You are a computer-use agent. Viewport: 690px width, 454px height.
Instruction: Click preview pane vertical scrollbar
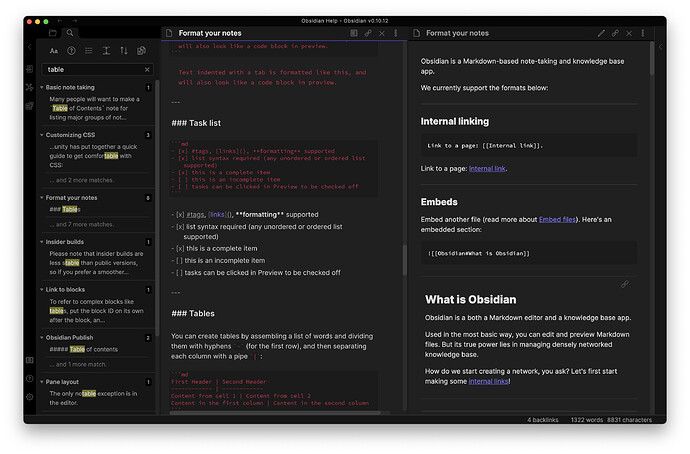click(652, 59)
